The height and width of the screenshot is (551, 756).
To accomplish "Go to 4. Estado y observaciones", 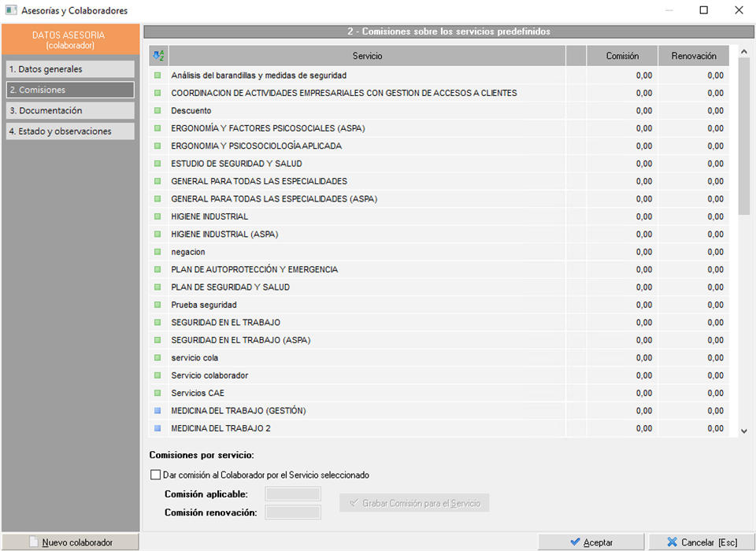I will pos(69,131).
